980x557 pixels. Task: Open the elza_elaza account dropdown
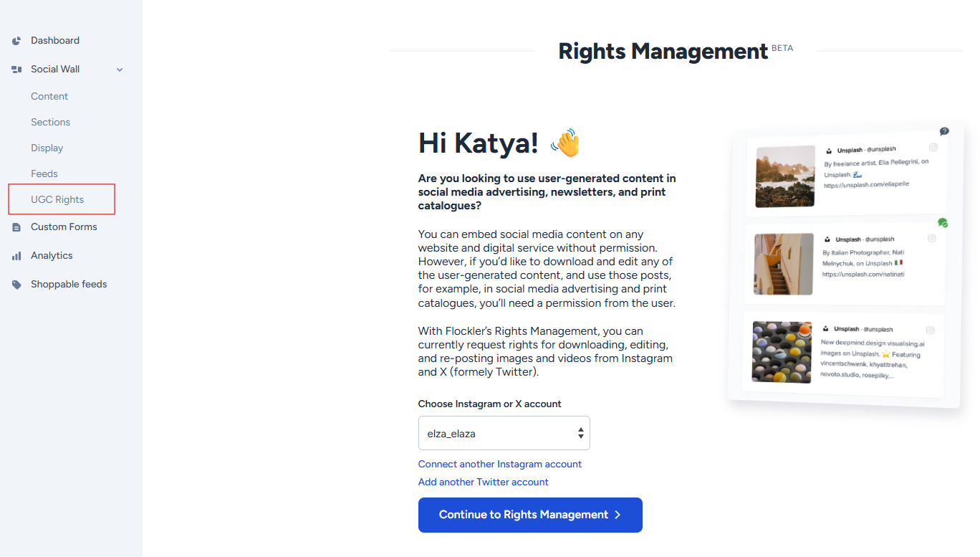tap(504, 433)
